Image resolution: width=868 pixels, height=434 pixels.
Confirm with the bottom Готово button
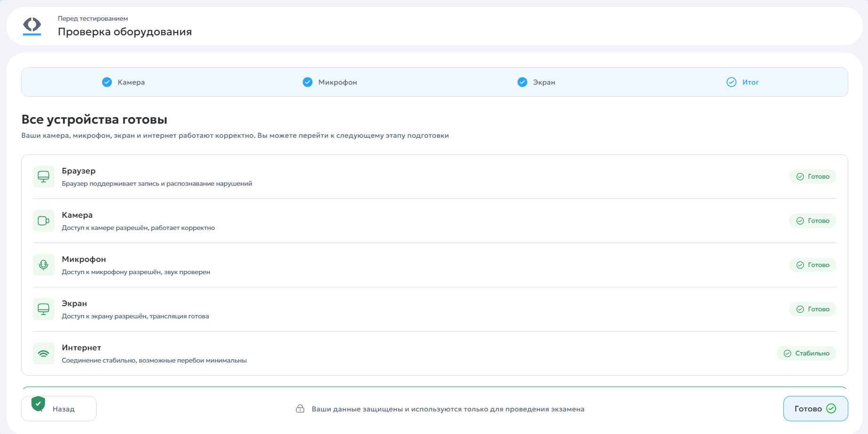815,409
